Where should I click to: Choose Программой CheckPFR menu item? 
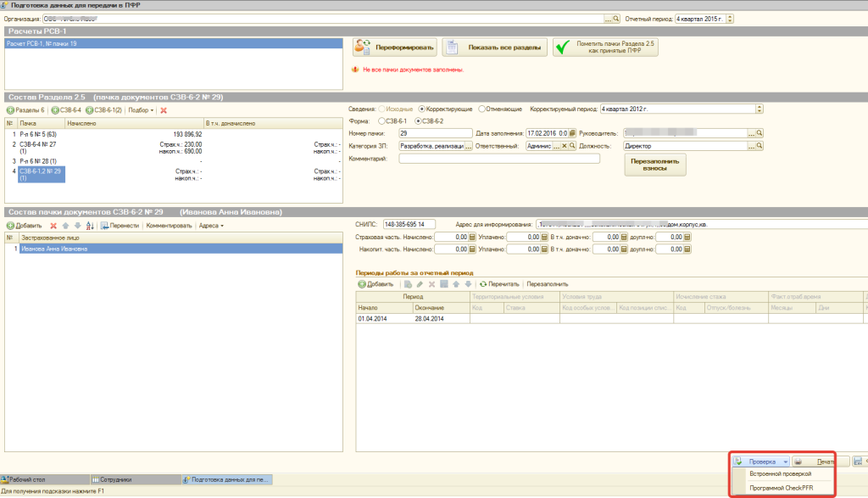(x=781, y=488)
